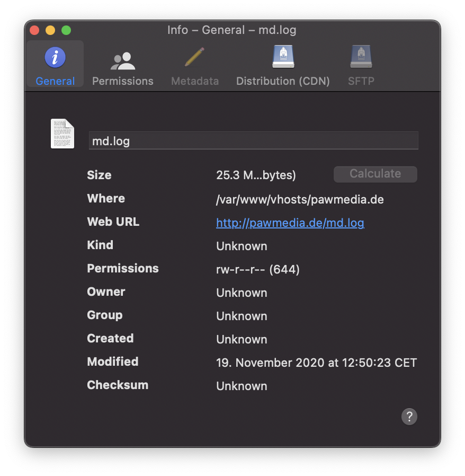The height and width of the screenshot is (476, 465).
Task: Open Distribution (CDN) drive icon
Action: (283, 57)
